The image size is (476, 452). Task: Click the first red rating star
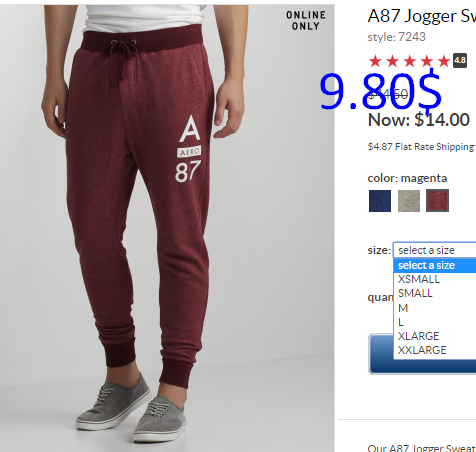375,61
